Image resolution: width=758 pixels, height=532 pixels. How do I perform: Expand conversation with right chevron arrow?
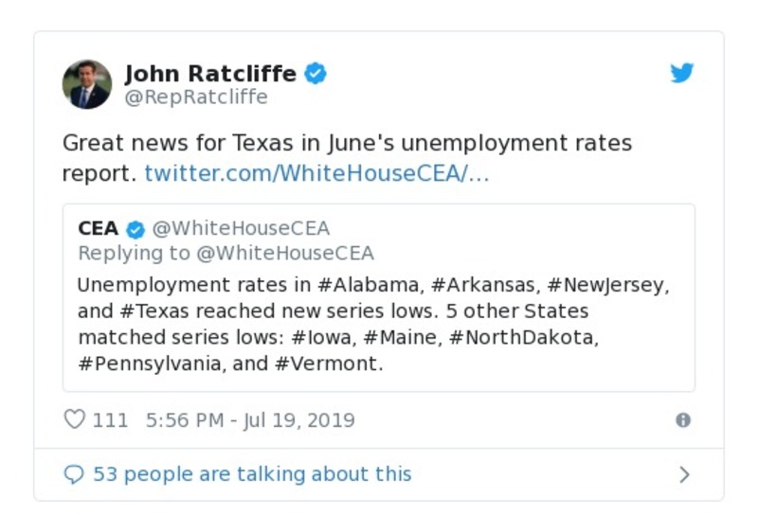click(684, 474)
